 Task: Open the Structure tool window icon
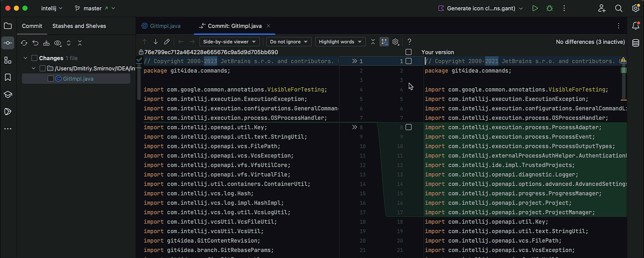(x=8, y=60)
